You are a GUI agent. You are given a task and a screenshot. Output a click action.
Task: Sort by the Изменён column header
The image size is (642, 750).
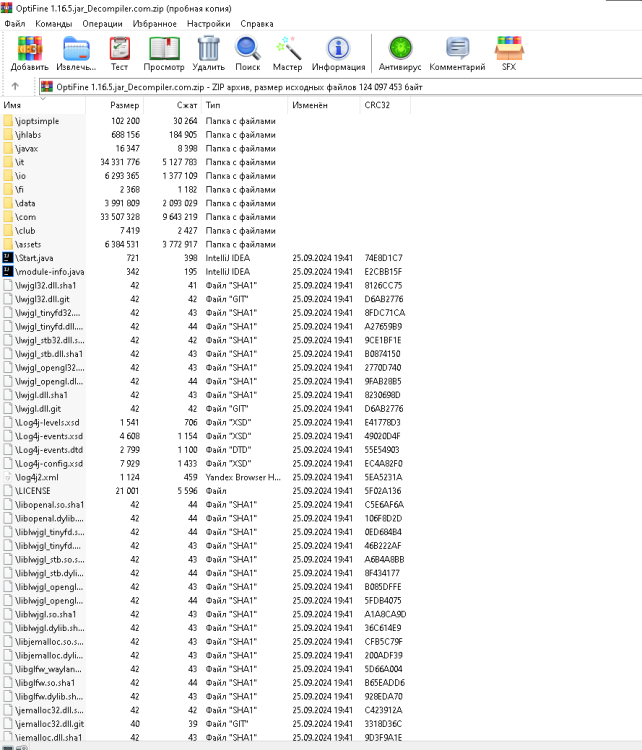(x=323, y=105)
